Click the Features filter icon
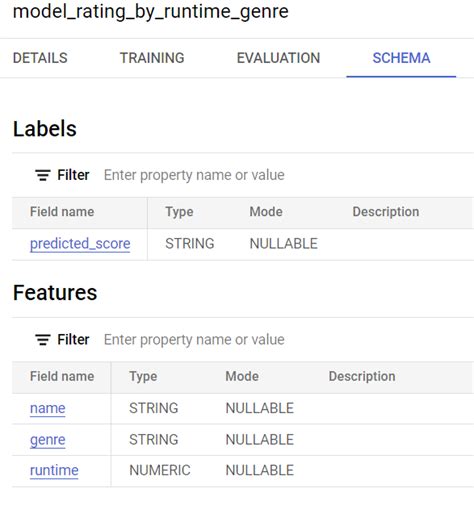The height and width of the screenshot is (522, 474). 43,340
